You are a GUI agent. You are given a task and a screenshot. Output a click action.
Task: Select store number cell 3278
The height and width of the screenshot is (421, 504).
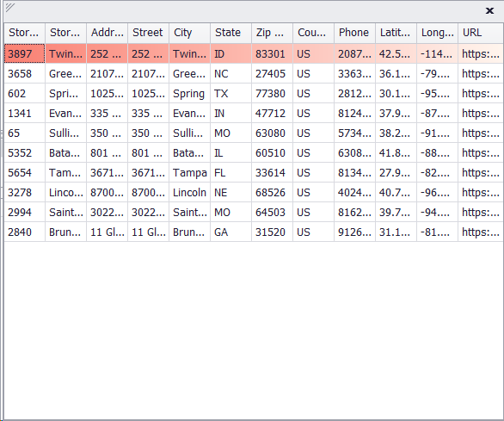24,193
